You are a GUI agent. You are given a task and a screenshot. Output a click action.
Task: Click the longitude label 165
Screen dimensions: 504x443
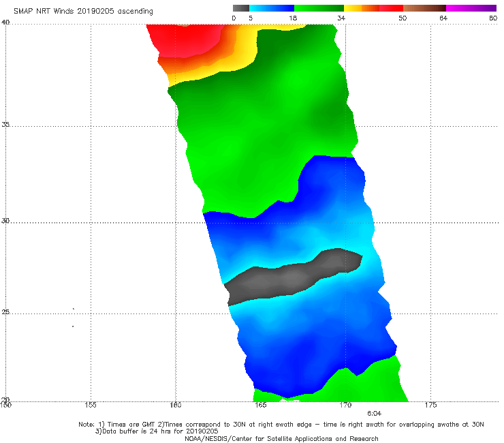coord(260,405)
